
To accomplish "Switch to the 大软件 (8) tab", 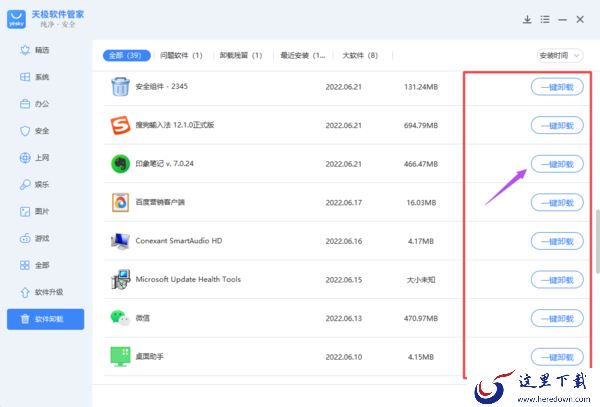I will (x=360, y=55).
